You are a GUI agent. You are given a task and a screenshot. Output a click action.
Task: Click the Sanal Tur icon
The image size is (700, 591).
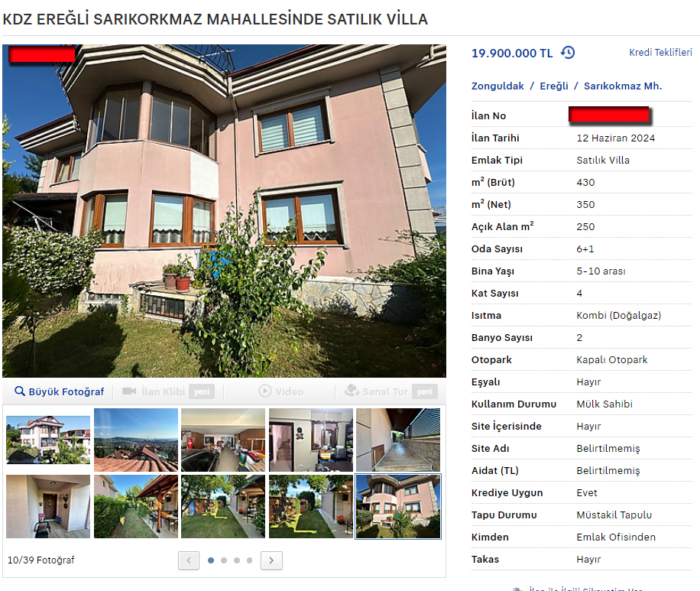coord(352,391)
